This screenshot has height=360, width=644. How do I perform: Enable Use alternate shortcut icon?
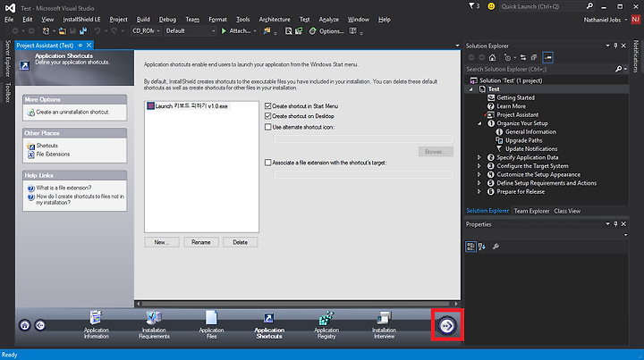tap(267, 127)
